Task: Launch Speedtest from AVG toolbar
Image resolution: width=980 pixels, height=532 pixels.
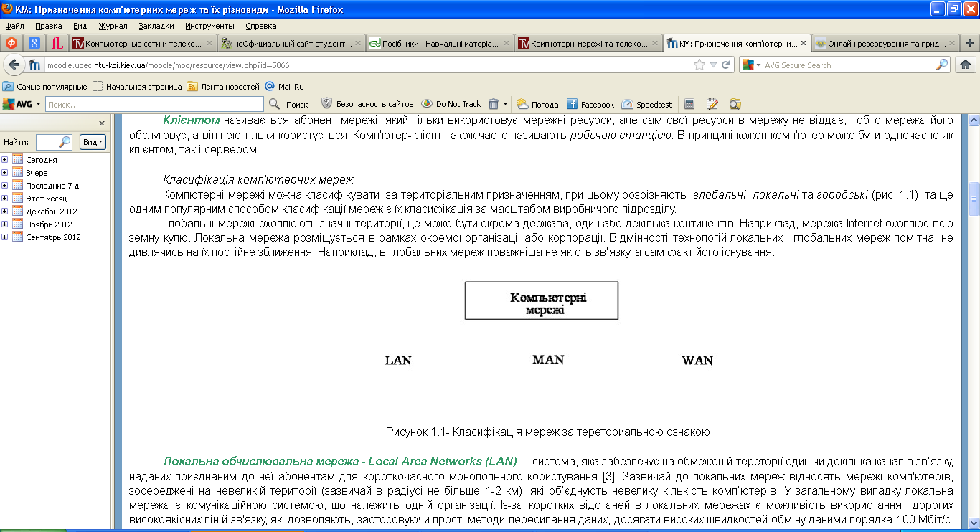Action: pos(646,104)
